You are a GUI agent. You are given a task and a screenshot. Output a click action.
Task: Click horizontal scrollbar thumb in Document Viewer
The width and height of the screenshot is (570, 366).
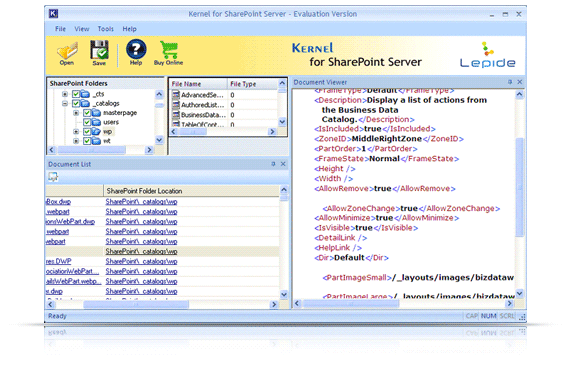coord(351,303)
